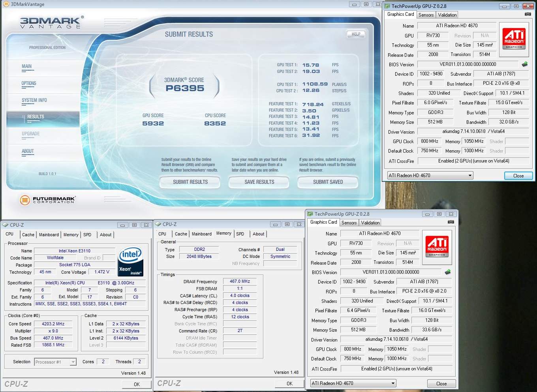
Task: Click BIOS save chip icon in top GPU-Z window
Action: [x=525, y=64]
